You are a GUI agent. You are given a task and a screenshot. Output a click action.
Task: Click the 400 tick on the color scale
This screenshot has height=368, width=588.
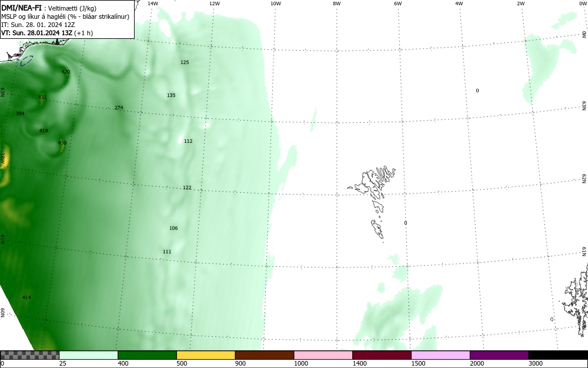[123, 363]
